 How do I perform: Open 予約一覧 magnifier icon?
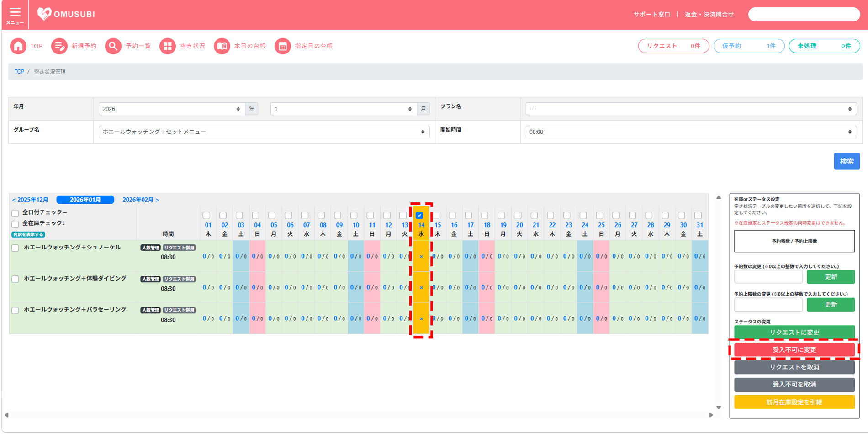point(113,46)
